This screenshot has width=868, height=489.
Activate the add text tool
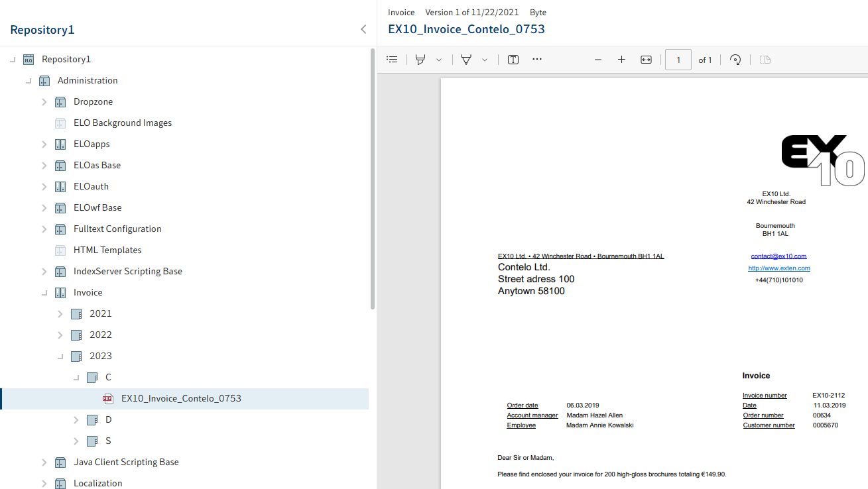[x=513, y=60]
